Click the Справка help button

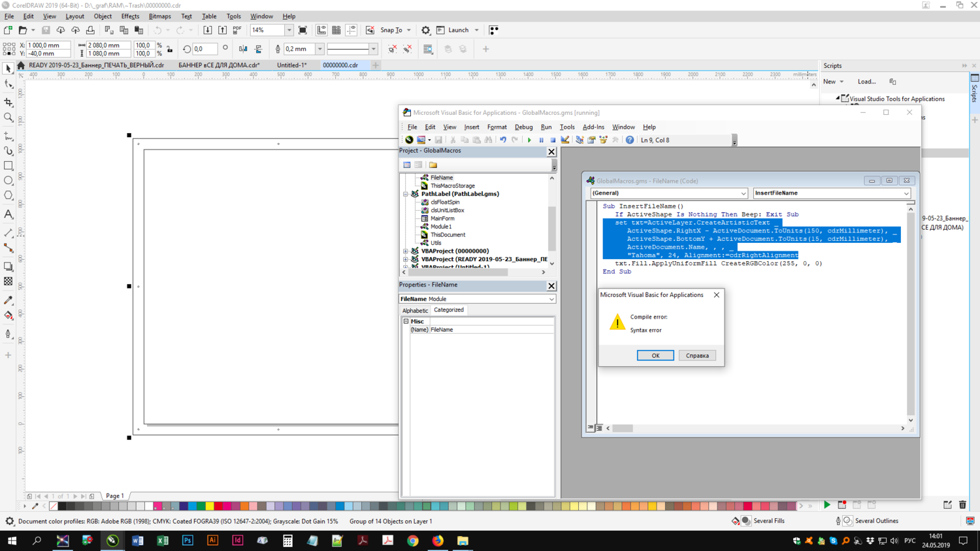[697, 356]
